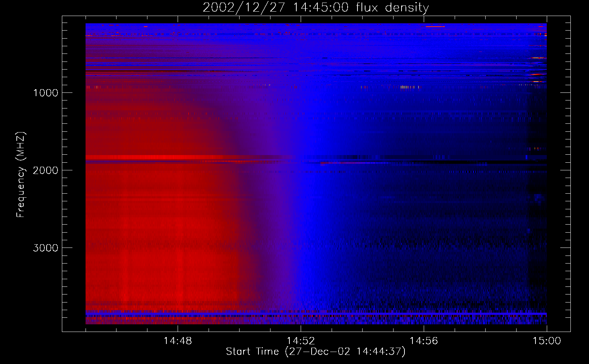Click the 1000 frequency tick label
589x364 pixels.
coord(46,93)
